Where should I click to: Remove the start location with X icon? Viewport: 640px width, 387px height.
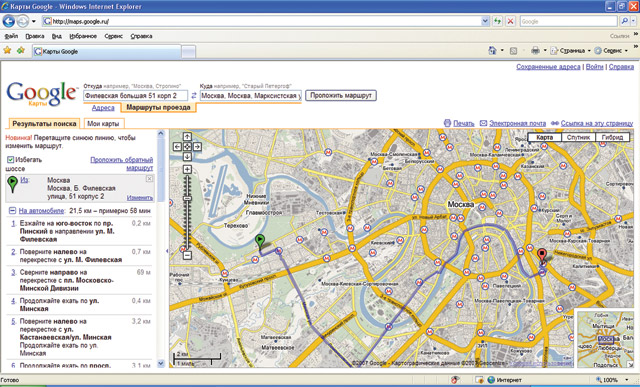(x=149, y=179)
